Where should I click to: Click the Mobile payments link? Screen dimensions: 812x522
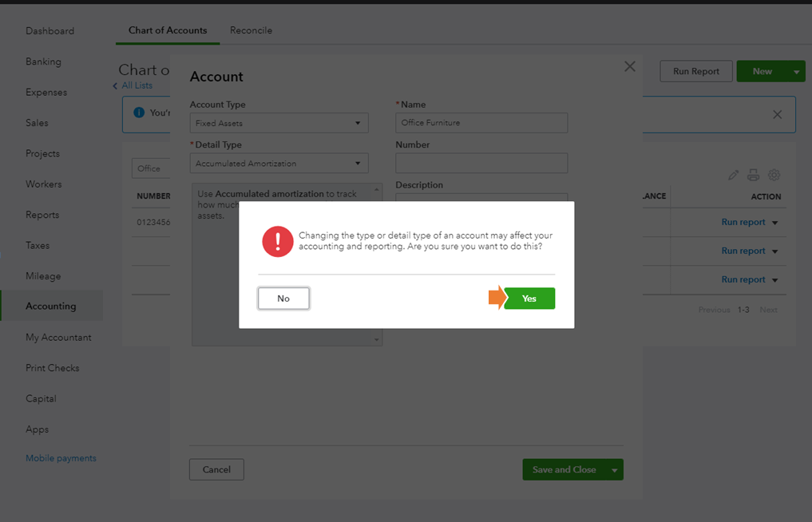pyautogui.click(x=61, y=458)
